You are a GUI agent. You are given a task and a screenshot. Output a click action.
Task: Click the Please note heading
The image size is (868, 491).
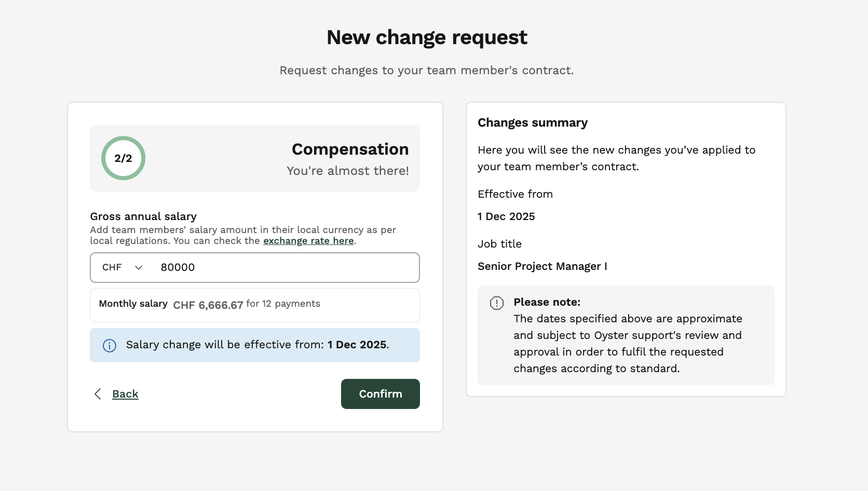(x=547, y=302)
